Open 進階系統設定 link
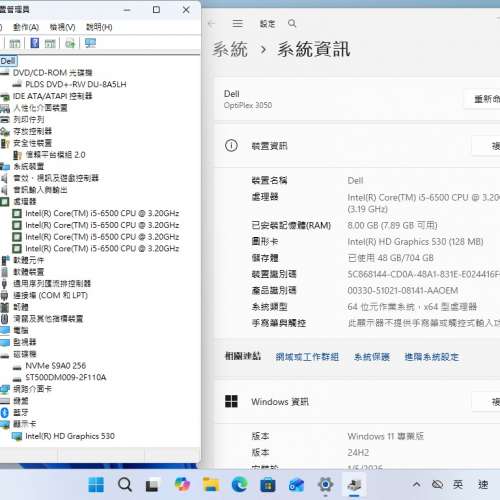The width and height of the screenshot is (500, 500). click(432, 357)
